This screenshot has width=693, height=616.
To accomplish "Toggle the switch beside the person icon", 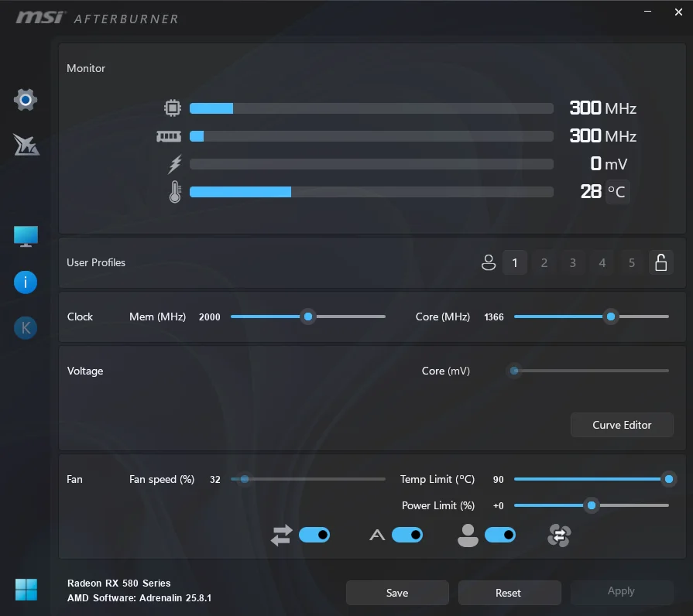I will point(500,536).
